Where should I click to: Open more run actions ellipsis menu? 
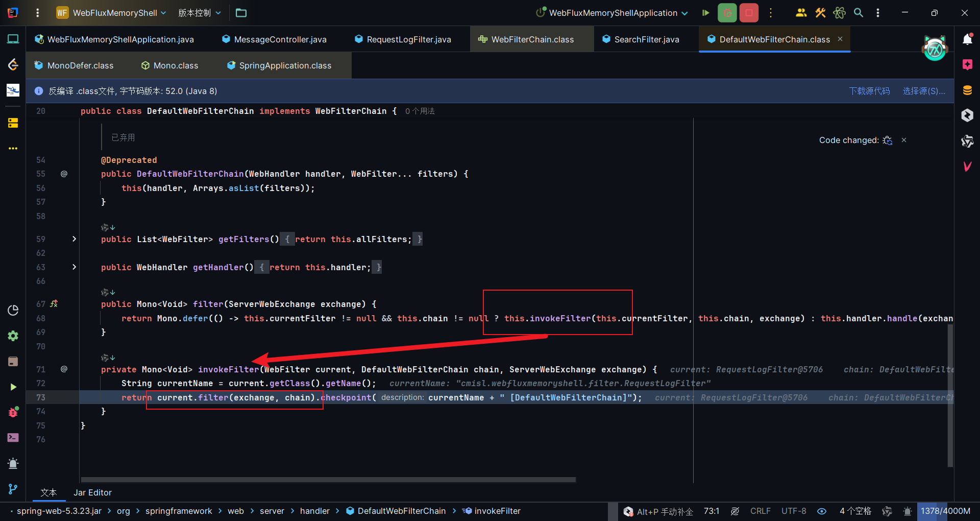pyautogui.click(x=771, y=13)
